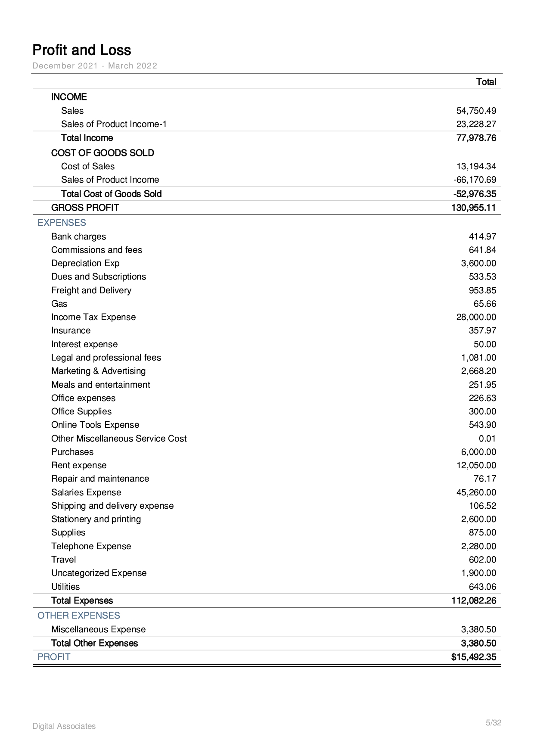The image size is (534, 756).
Task: Click the Sales of Product Income-1 row label
Action: pos(114,124)
